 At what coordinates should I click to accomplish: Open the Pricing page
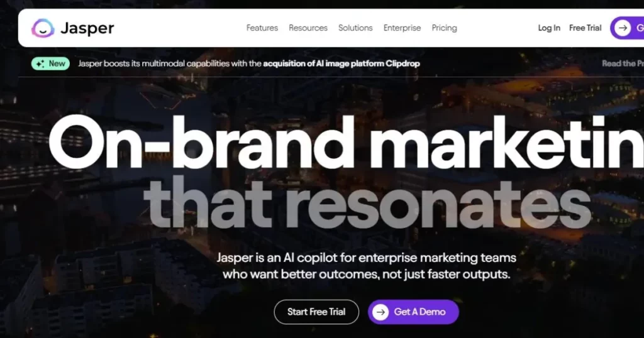(x=444, y=28)
